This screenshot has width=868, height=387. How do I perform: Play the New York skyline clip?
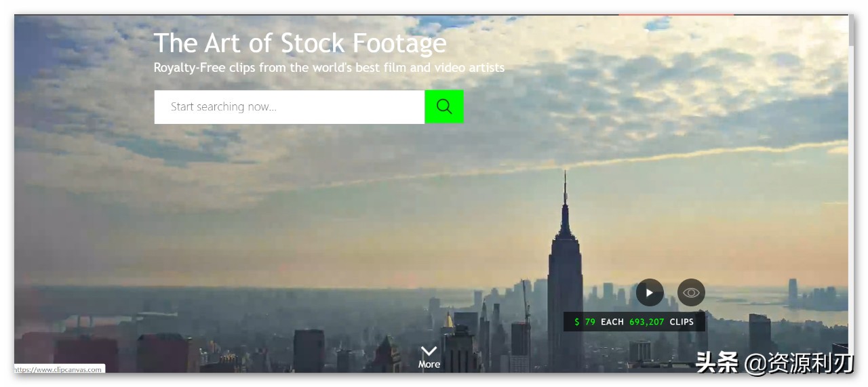(x=650, y=293)
